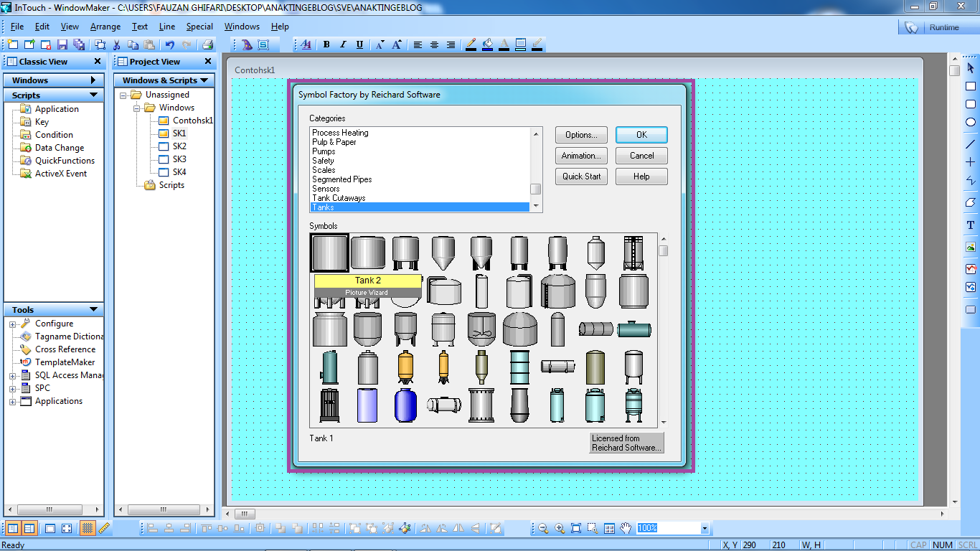Open the Help menu in menu bar
This screenshot has width=980, height=551.
coord(280,27)
